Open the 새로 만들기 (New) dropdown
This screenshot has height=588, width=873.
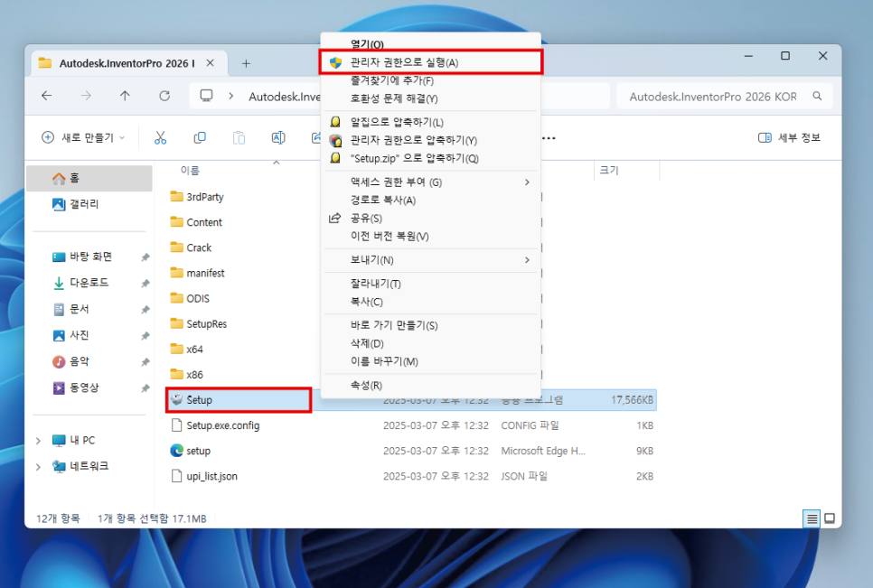83,137
